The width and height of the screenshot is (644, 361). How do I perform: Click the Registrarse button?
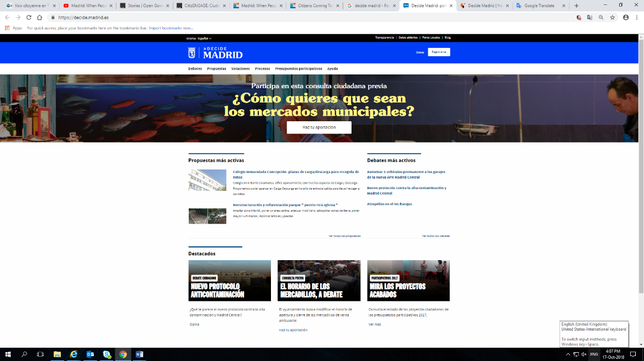pyautogui.click(x=438, y=52)
